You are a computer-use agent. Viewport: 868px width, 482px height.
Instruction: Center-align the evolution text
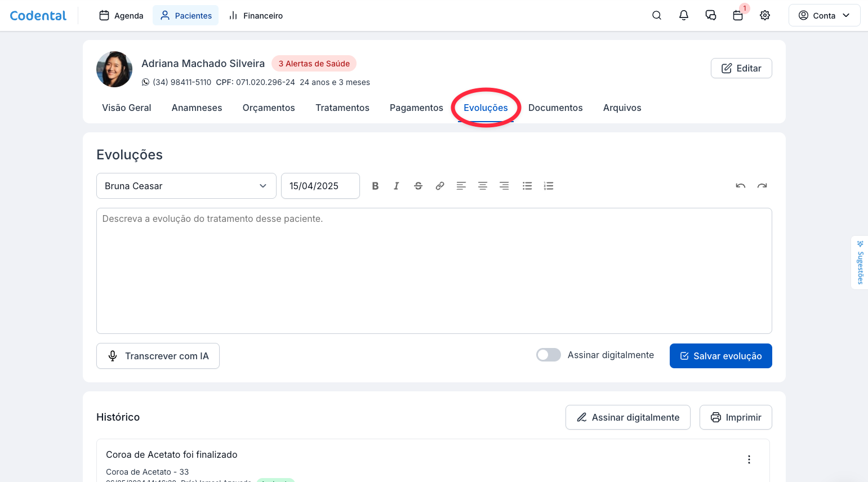click(x=483, y=186)
